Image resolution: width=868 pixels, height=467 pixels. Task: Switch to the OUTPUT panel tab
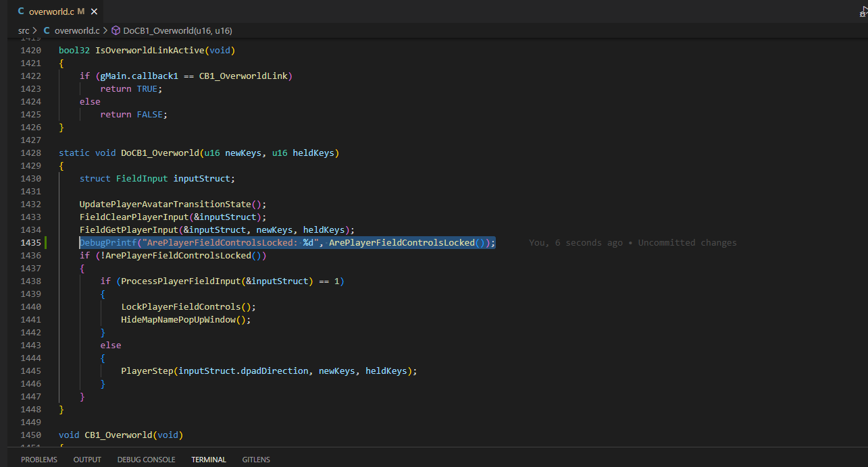[x=87, y=460]
